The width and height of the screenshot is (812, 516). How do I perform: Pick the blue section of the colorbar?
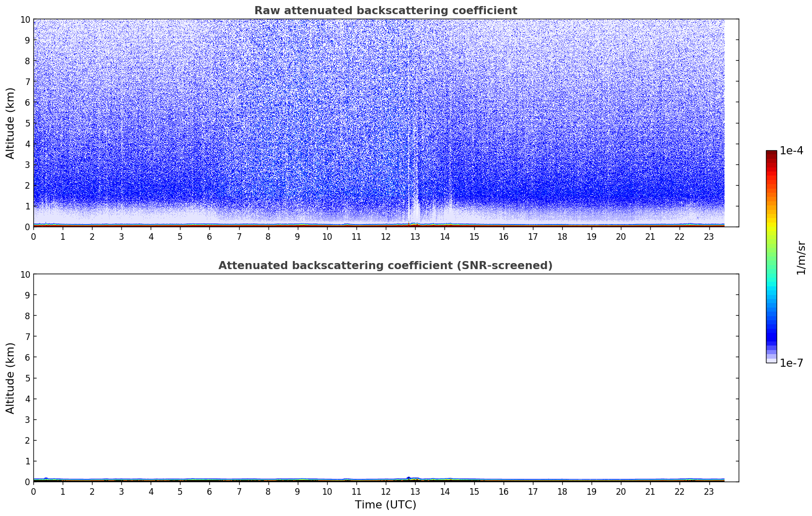[771, 329]
